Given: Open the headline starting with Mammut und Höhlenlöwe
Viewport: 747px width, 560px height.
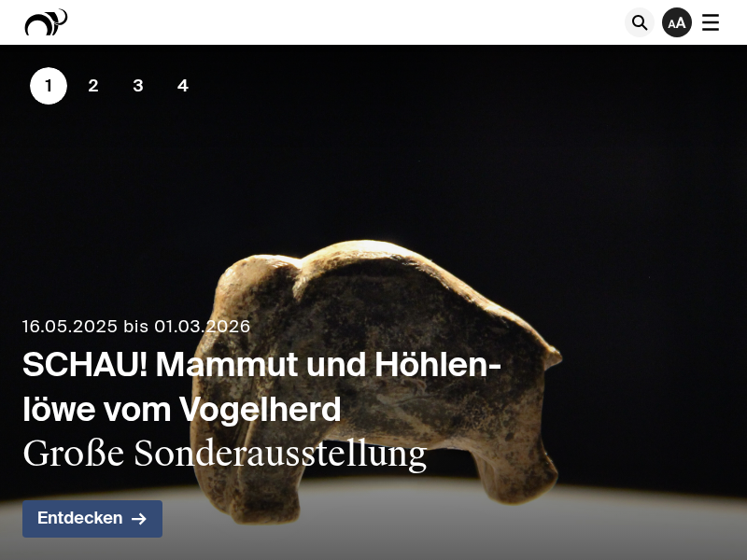Looking at the screenshot, I should pos(261,387).
